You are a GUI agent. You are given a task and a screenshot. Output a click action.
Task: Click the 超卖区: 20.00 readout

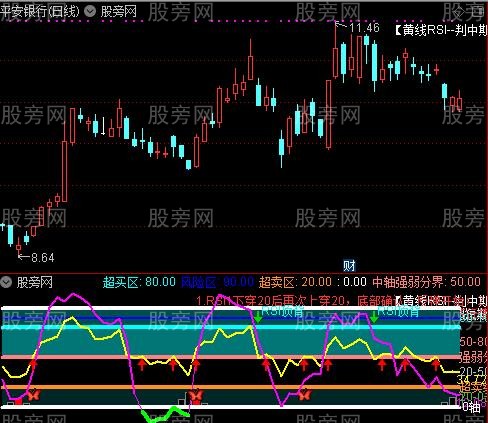[295, 282]
